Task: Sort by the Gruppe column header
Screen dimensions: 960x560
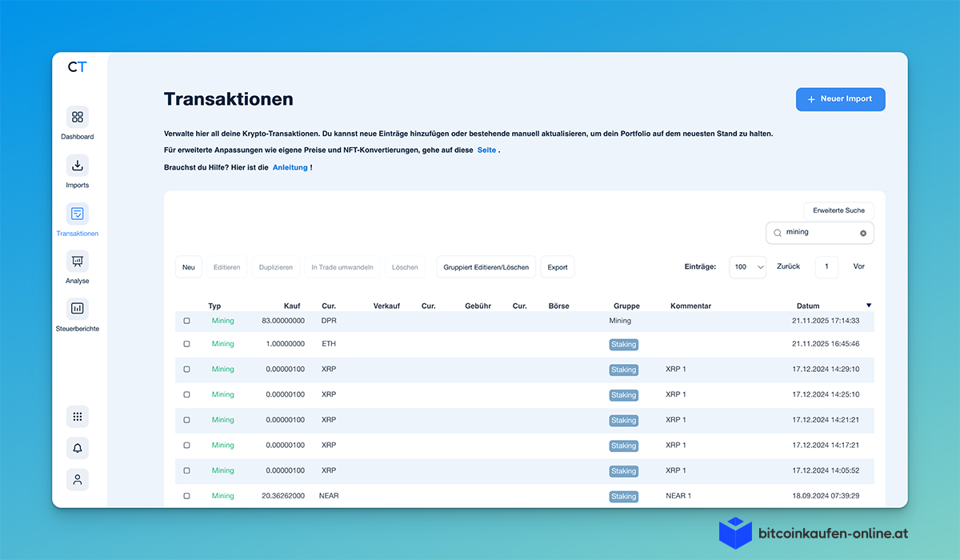Action: click(626, 306)
